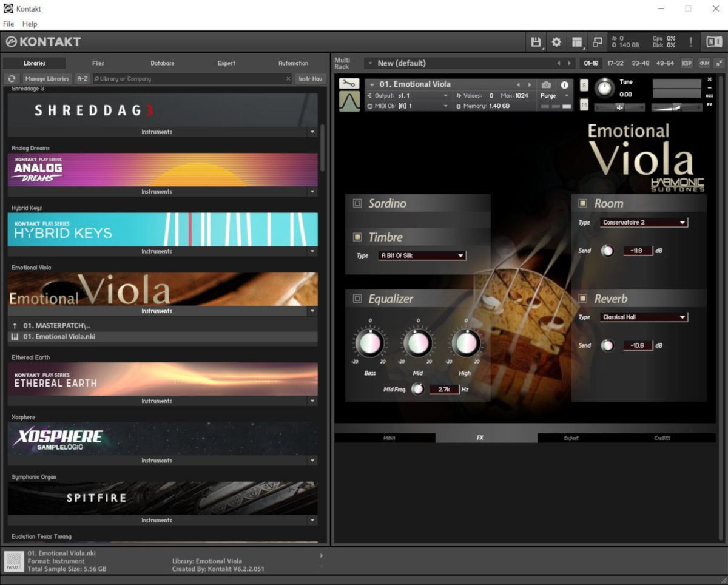Open the Files save/load menu icon
The height and width of the screenshot is (585, 728).
[536, 42]
